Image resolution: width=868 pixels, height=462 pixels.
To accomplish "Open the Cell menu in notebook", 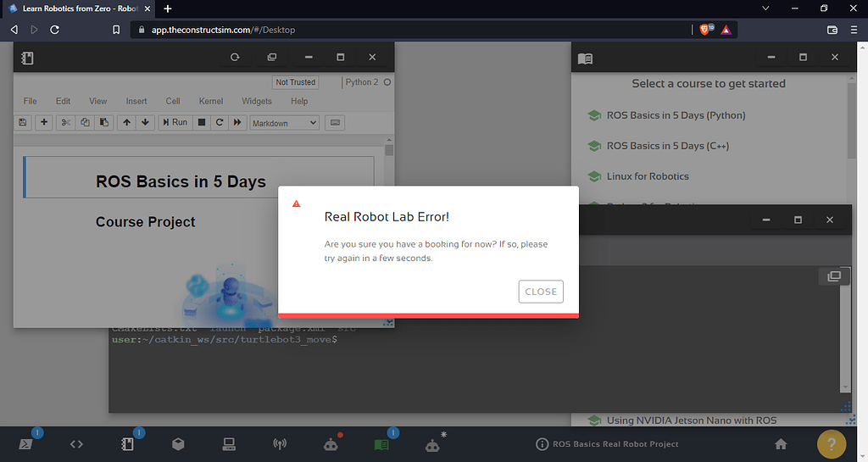I will 173,101.
